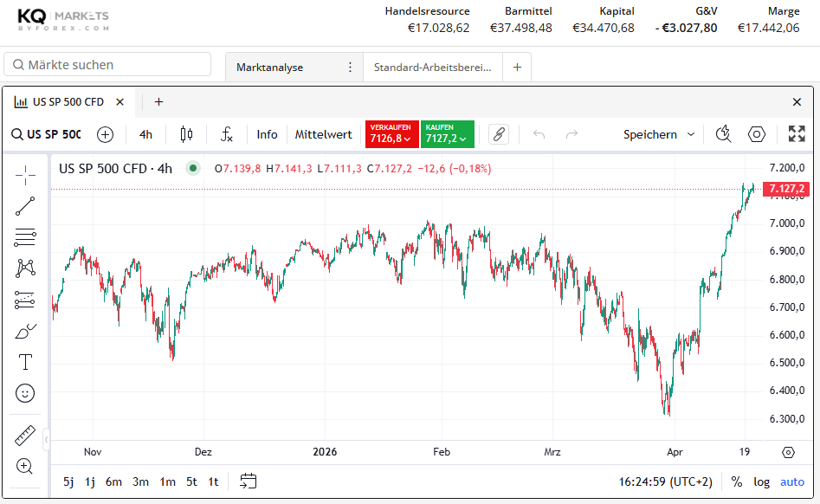Open the indicators fx menu

[226, 134]
